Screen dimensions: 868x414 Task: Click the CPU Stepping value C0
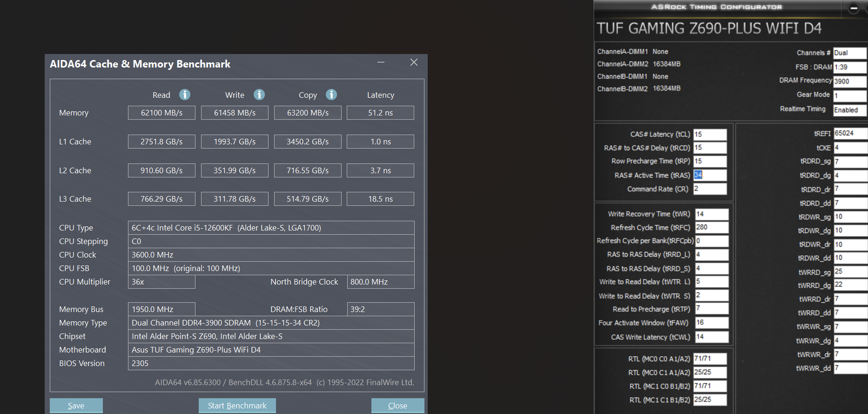(x=271, y=241)
